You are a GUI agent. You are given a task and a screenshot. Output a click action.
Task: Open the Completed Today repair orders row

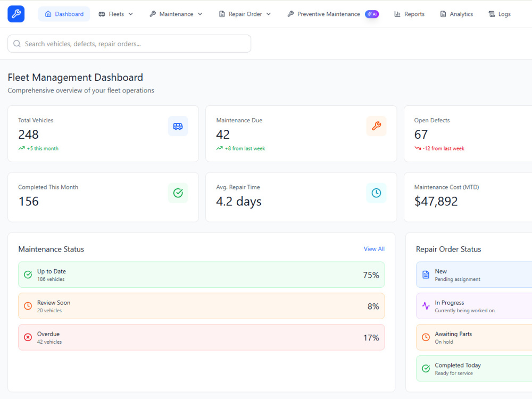[474, 369]
